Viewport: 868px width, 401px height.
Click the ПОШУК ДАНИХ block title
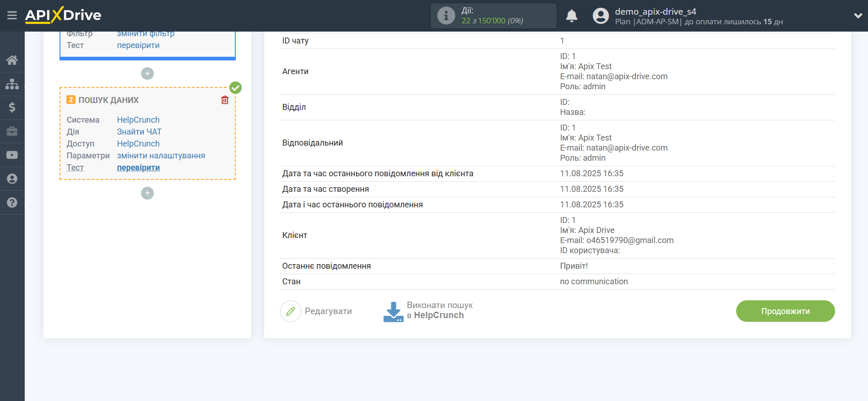108,100
